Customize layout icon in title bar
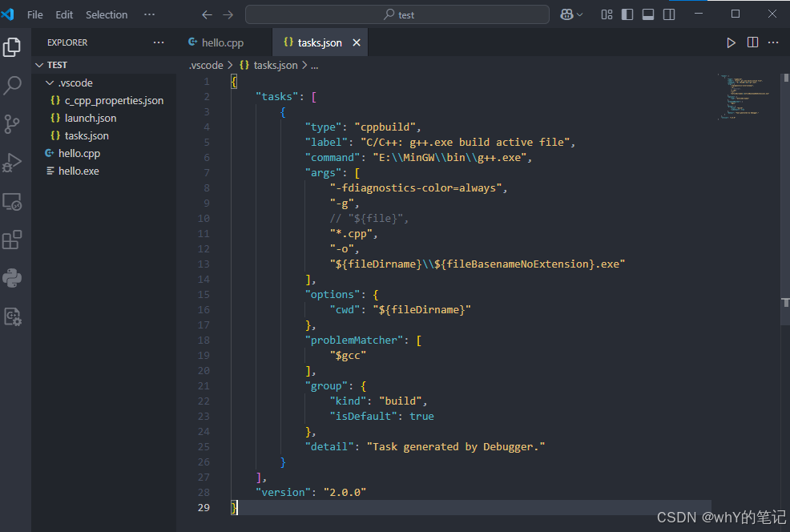 [x=607, y=14]
